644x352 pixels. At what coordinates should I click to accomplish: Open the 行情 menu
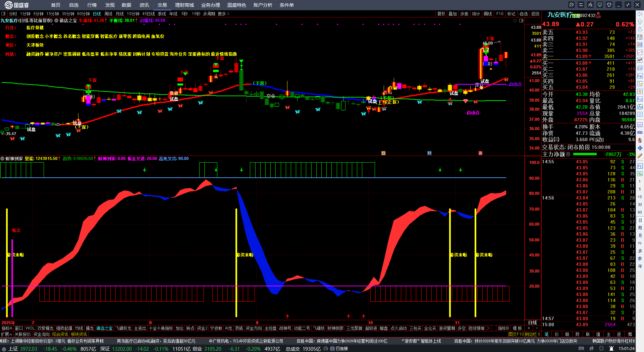pos(92,5)
